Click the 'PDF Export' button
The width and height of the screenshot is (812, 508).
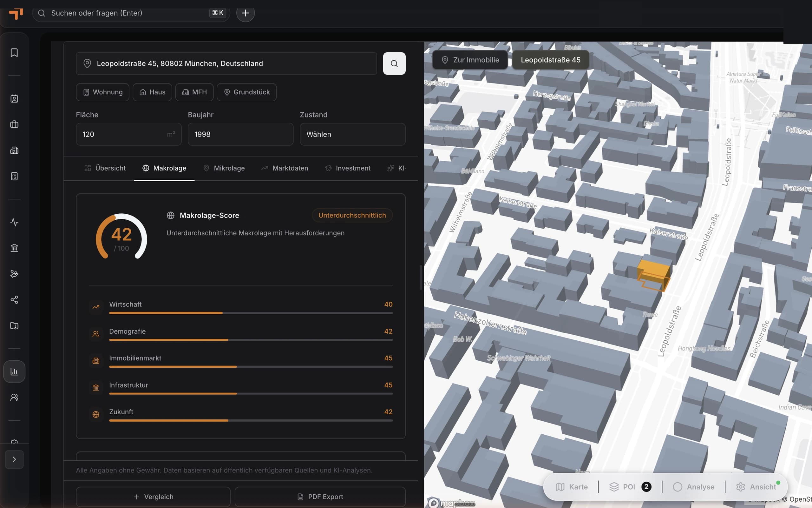pyautogui.click(x=320, y=497)
